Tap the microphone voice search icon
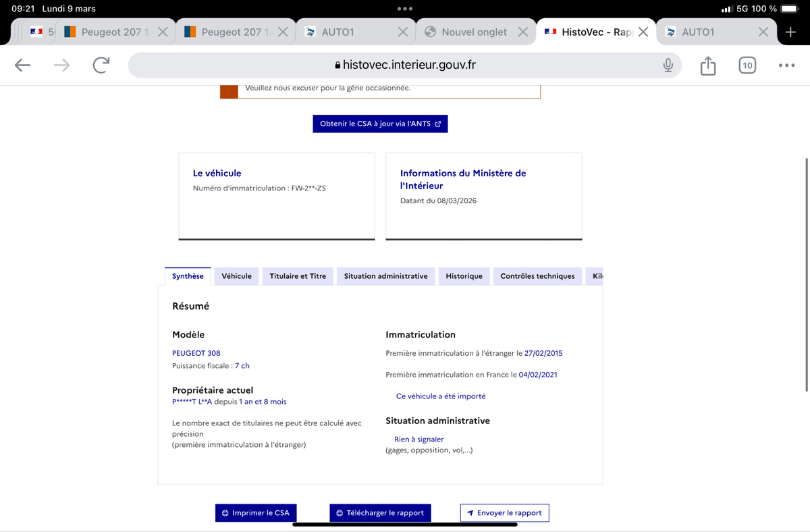Viewport: 810px width, 532px height. pos(668,65)
